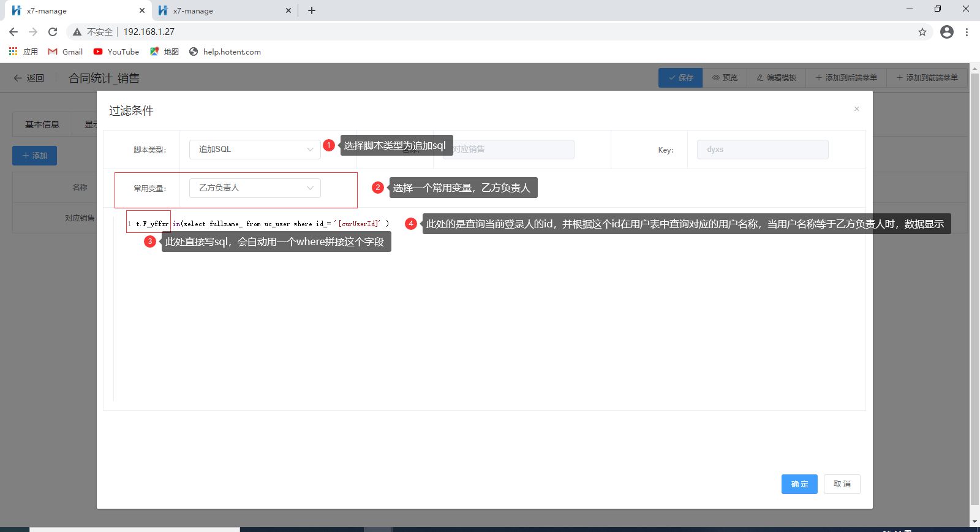Viewport: 980px width, 532px height.
Task: Open a new browser tab
Action: [x=312, y=10]
